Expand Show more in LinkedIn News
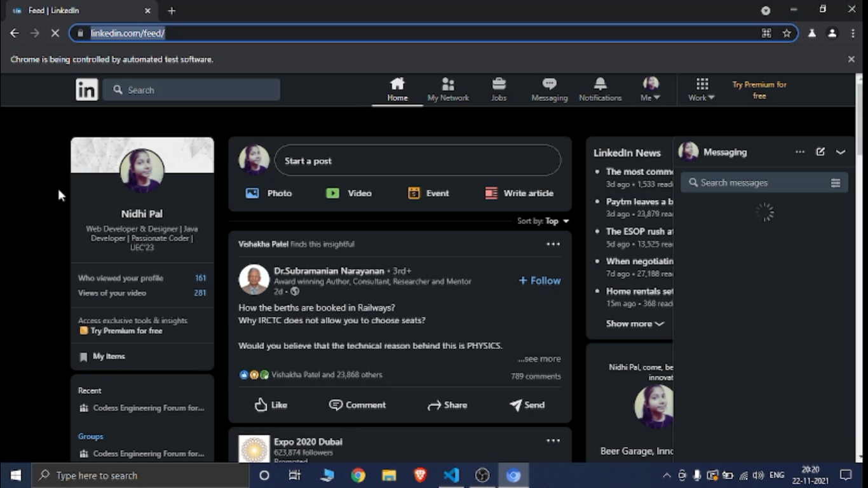The height and width of the screenshot is (488, 868). 634,323
